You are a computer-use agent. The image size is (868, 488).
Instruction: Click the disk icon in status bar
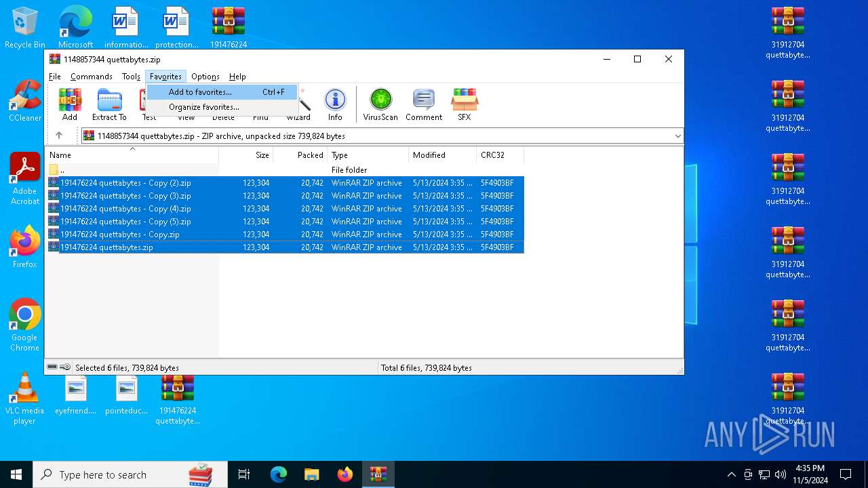[52, 367]
